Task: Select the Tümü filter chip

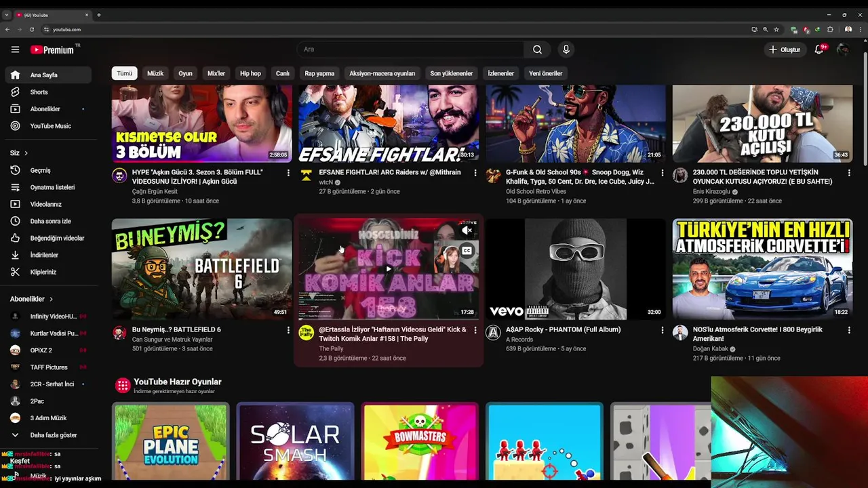Action: (x=125, y=73)
